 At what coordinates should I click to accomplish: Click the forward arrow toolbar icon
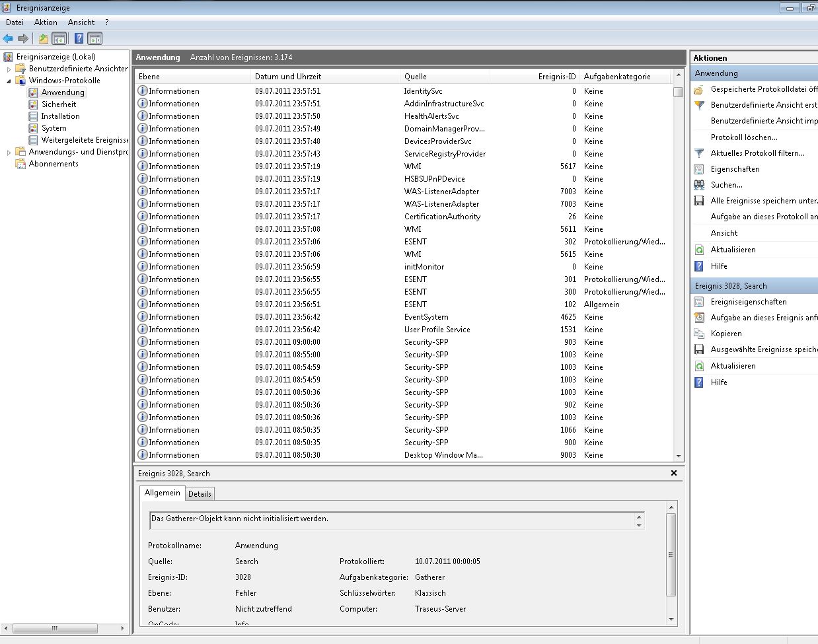[x=23, y=39]
